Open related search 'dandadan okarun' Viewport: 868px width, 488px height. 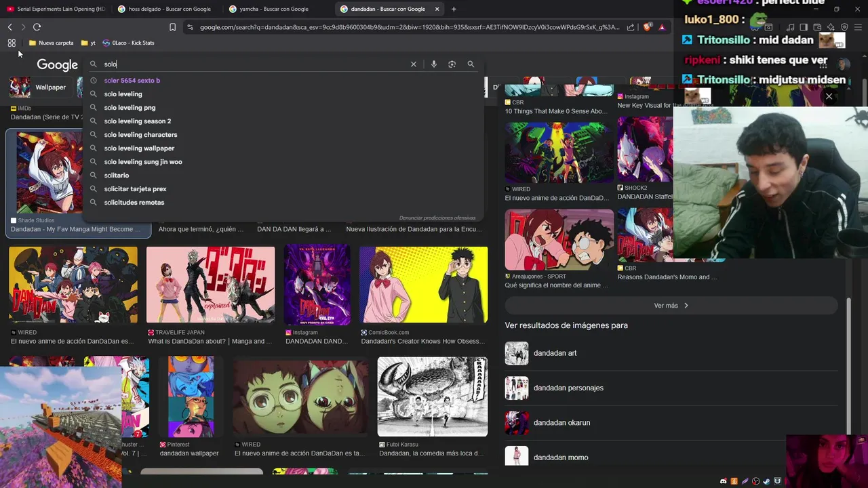pyautogui.click(x=671, y=422)
